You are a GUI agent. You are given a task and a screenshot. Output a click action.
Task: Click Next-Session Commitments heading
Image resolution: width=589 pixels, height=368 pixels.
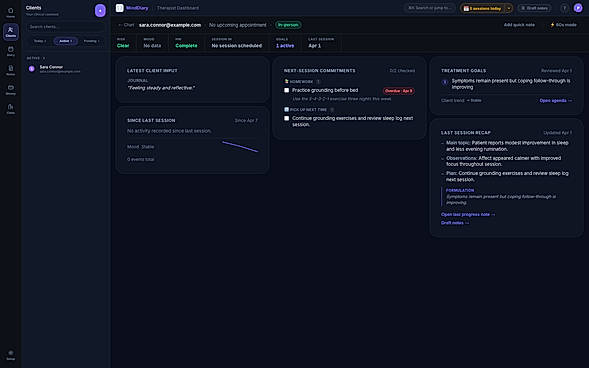point(320,71)
